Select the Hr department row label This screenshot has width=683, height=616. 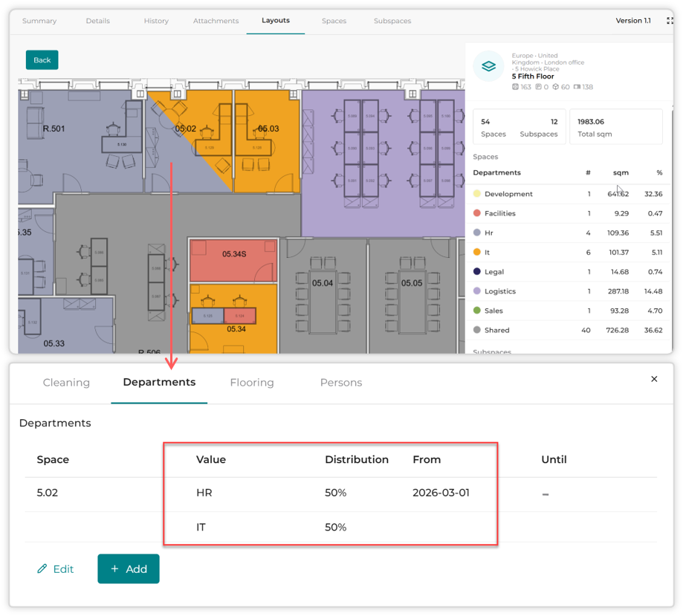[x=489, y=233]
